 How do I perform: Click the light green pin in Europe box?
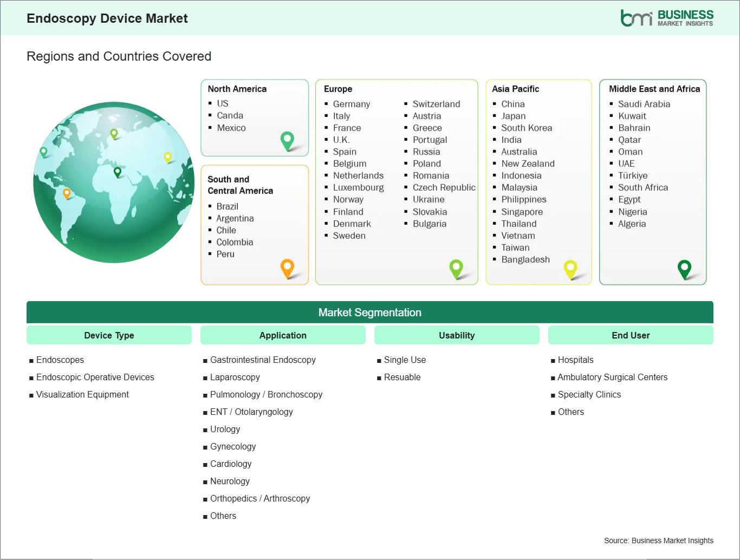tap(456, 268)
